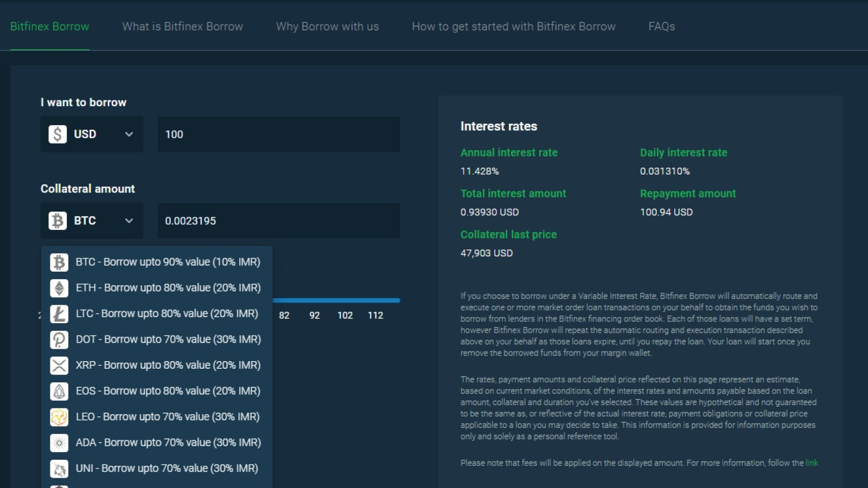868x488 pixels.
Task: Follow the fees information link
Action: pyautogui.click(x=812, y=463)
